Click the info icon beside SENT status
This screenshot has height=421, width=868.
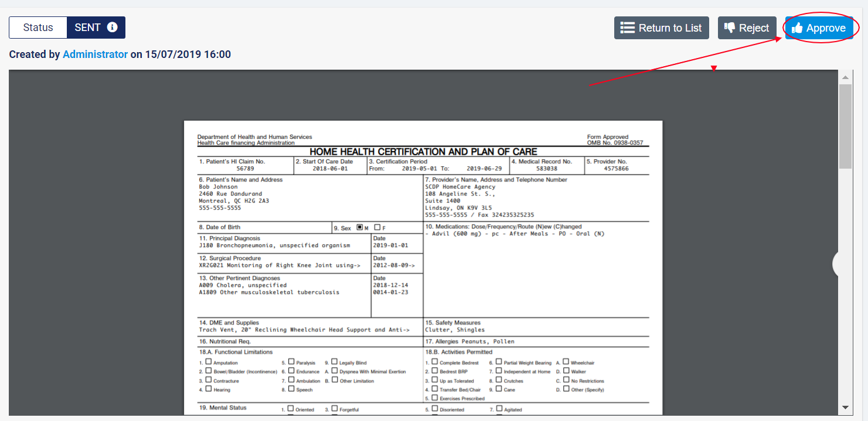(x=113, y=28)
